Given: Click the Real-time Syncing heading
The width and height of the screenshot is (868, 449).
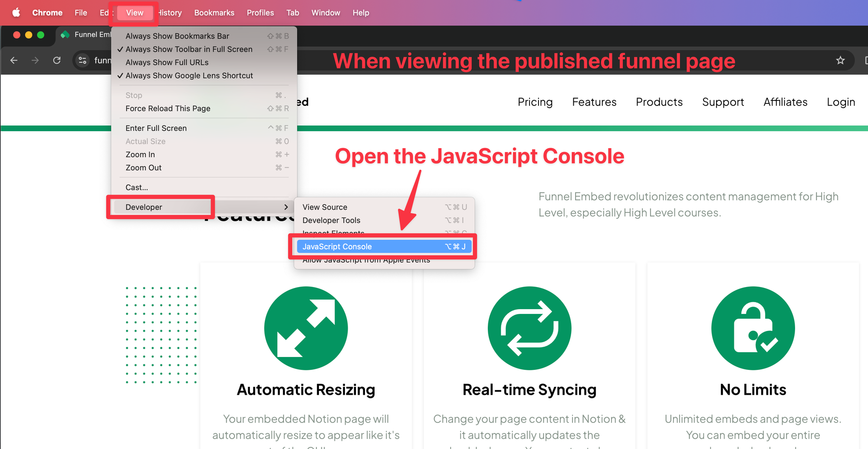Looking at the screenshot, I should pyautogui.click(x=529, y=390).
